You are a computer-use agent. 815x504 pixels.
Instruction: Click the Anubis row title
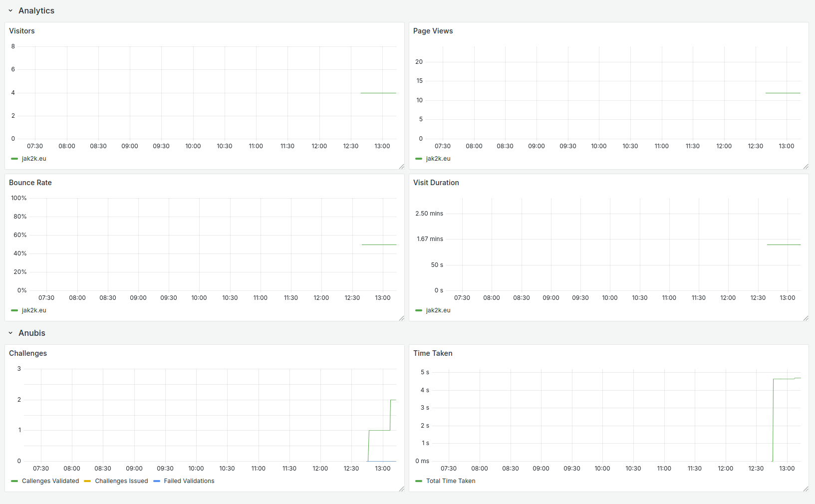point(32,333)
